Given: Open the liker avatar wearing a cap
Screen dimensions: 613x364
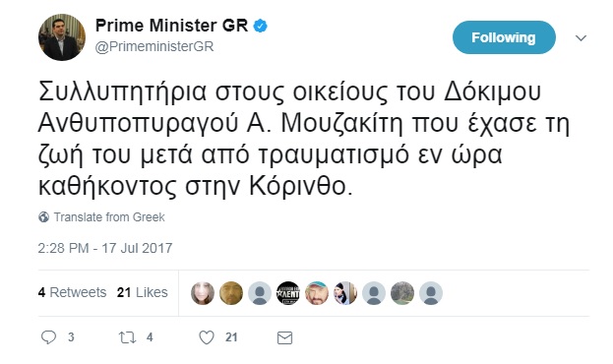Looking at the screenshot, I should (x=317, y=293).
